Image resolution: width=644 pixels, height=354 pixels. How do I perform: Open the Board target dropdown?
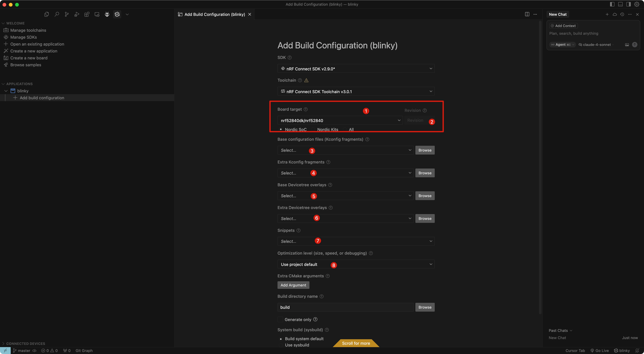(x=340, y=120)
